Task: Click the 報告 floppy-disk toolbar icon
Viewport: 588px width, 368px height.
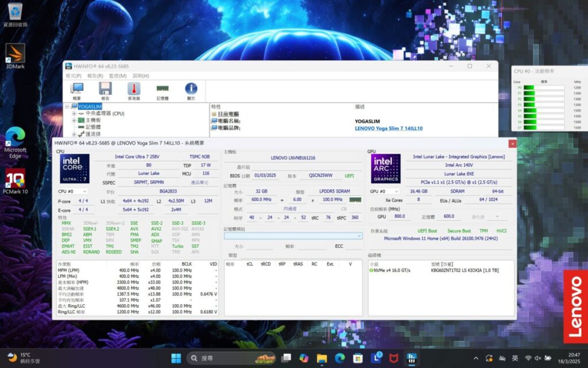Action: [x=106, y=91]
